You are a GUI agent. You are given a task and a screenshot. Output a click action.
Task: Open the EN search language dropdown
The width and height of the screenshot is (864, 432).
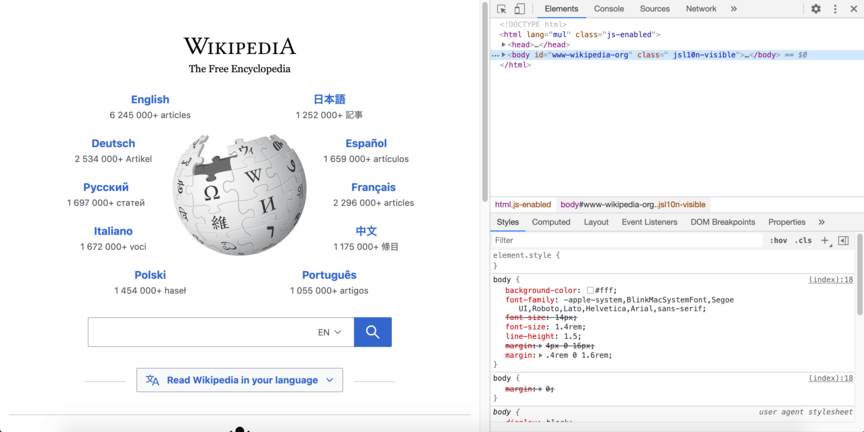330,332
